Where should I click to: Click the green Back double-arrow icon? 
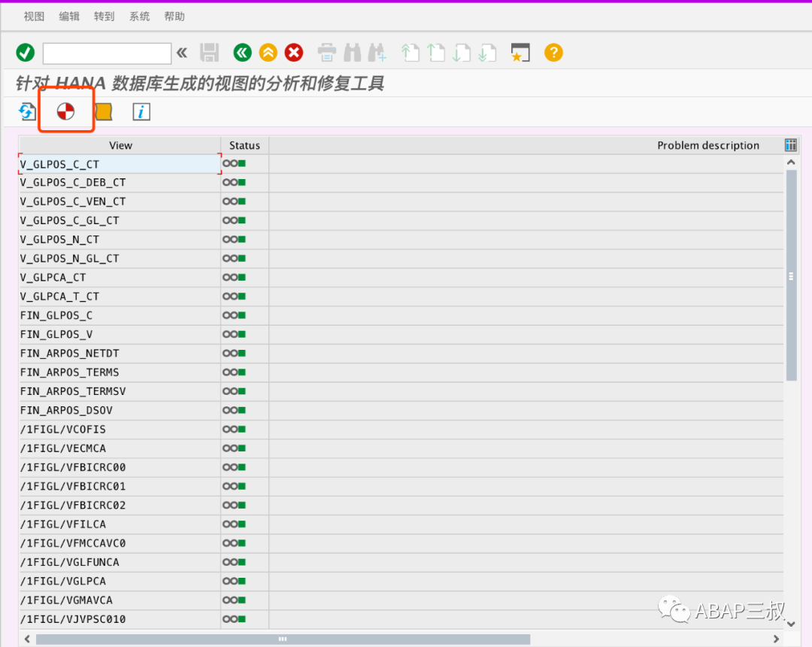[x=242, y=53]
